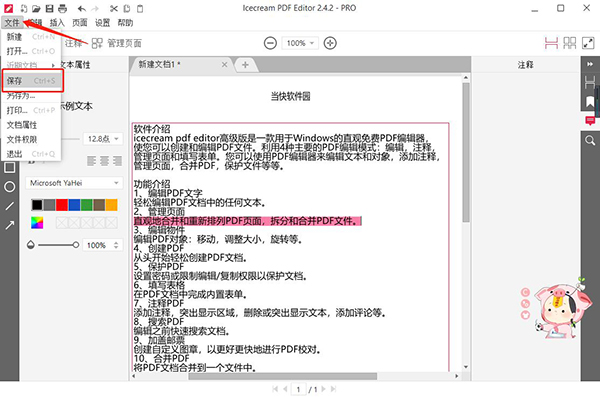Open the zoom 100% dropdown
600x397 pixels.
coord(300,43)
